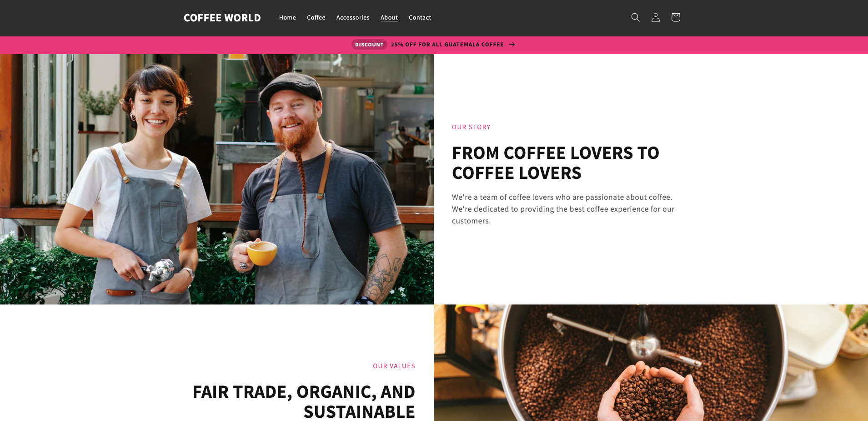Click the OUR STORY label

pyautogui.click(x=471, y=127)
